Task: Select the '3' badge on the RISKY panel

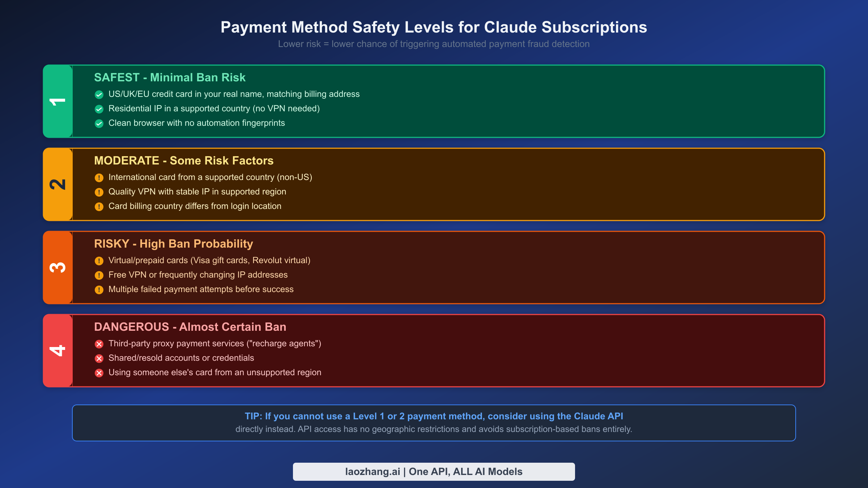Action: tap(58, 267)
